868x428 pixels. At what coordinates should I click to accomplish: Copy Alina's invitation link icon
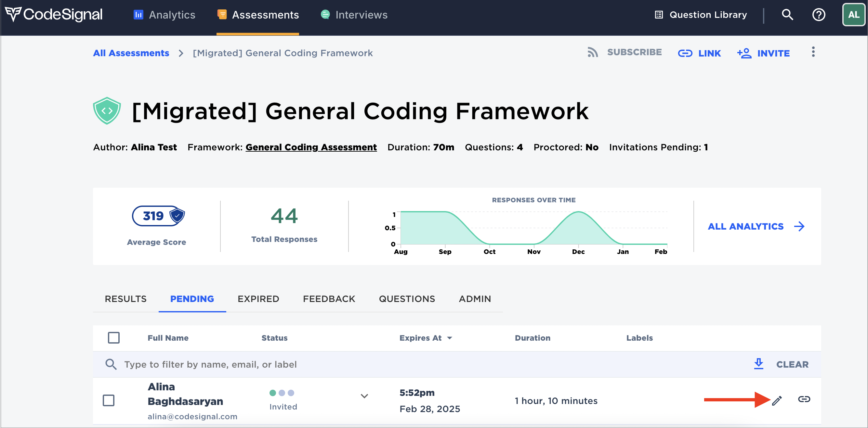pyautogui.click(x=804, y=399)
